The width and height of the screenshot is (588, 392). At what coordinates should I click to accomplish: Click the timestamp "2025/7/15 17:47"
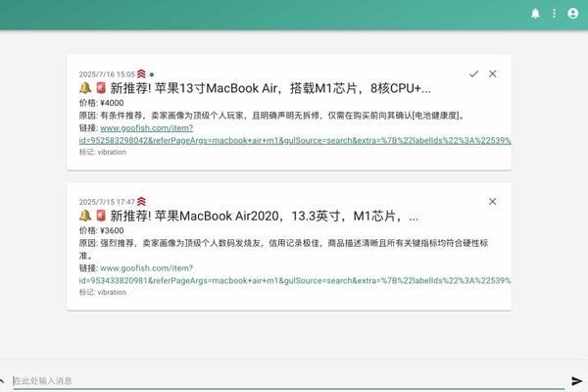click(107, 202)
